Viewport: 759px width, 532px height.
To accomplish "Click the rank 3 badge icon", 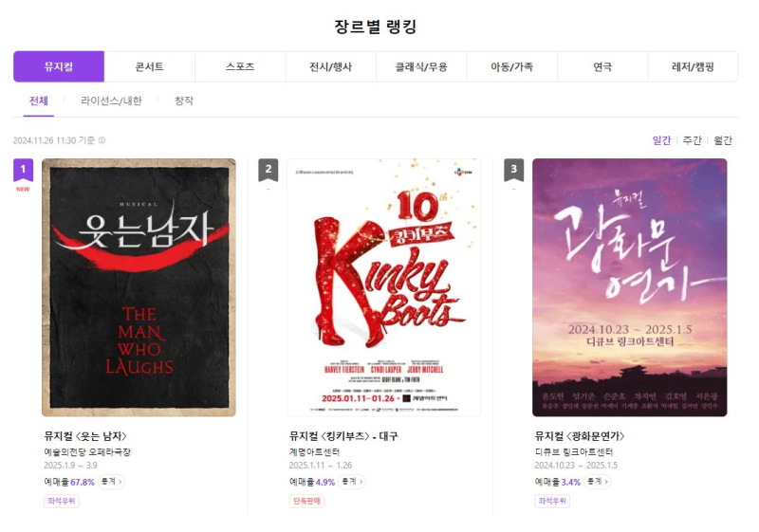I will coord(513,170).
